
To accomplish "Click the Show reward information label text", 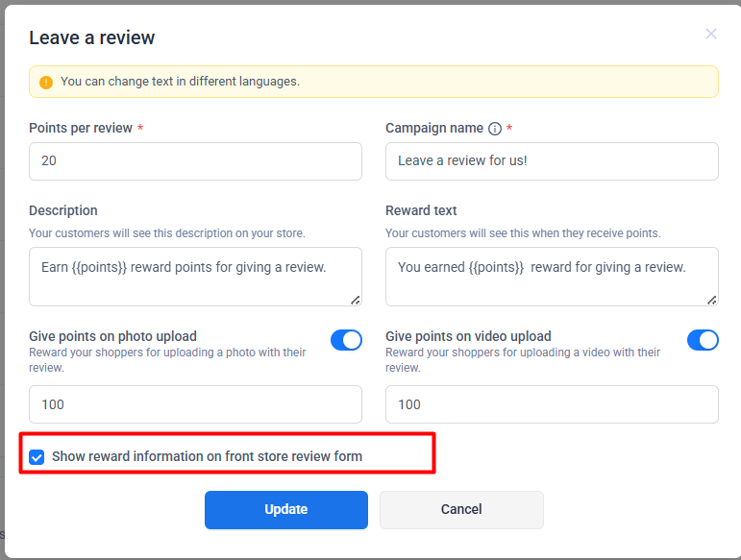I will (207, 456).
